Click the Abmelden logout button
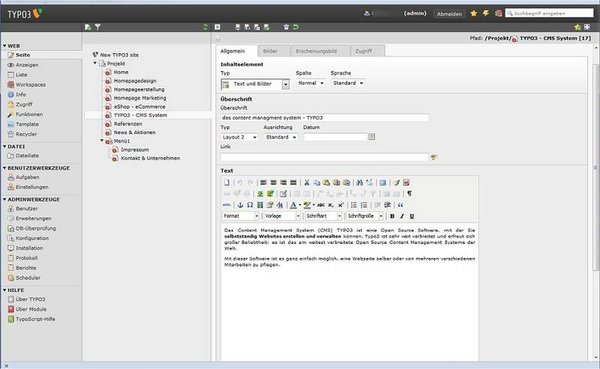The height and width of the screenshot is (369, 600). pyautogui.click(x=449, y=14)
